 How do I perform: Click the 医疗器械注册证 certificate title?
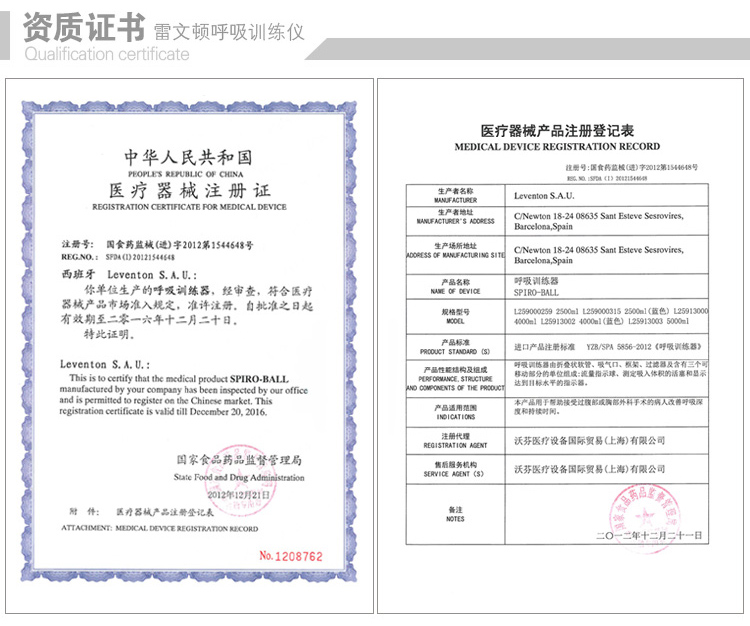pos(188,189)
